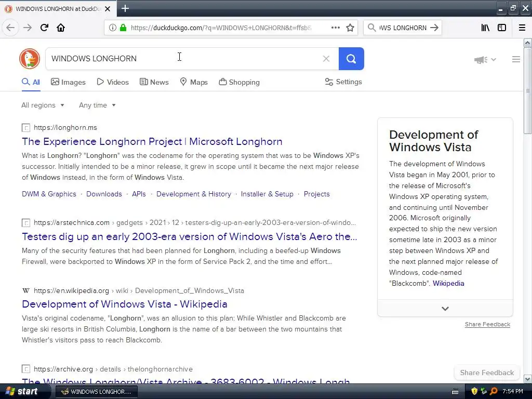This screenshot has width=532, height=399.
Task: Click the DuckDuckGo duck logo
Action: click(x=30, y=59)
